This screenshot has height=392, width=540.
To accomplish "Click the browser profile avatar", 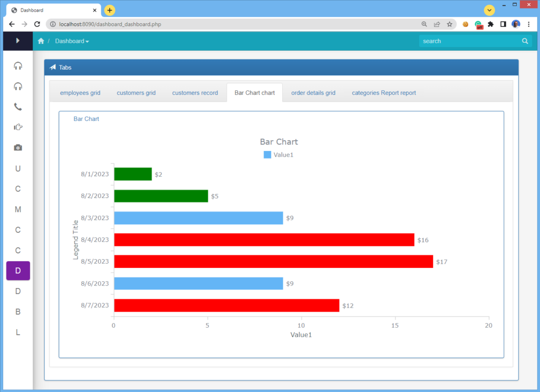I will 515,24.
